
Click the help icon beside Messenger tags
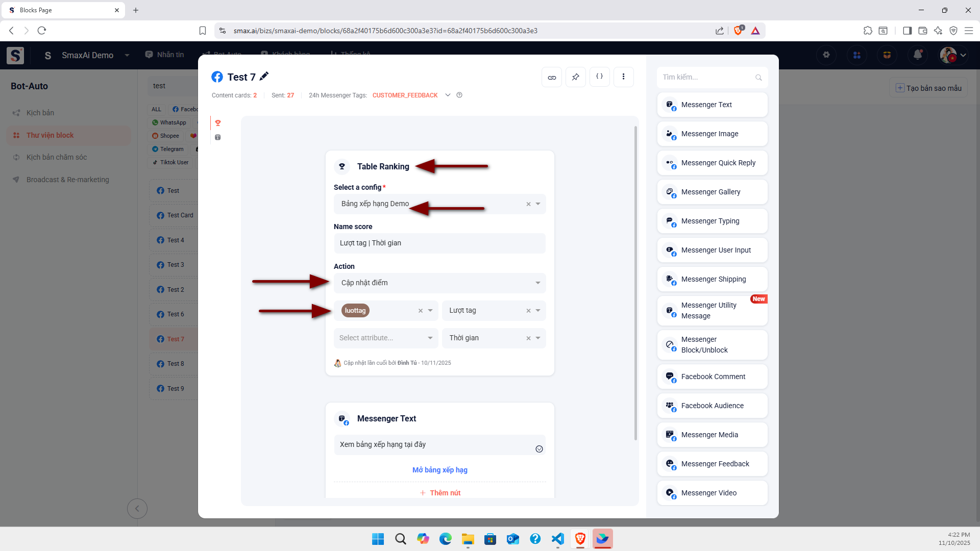459,95
